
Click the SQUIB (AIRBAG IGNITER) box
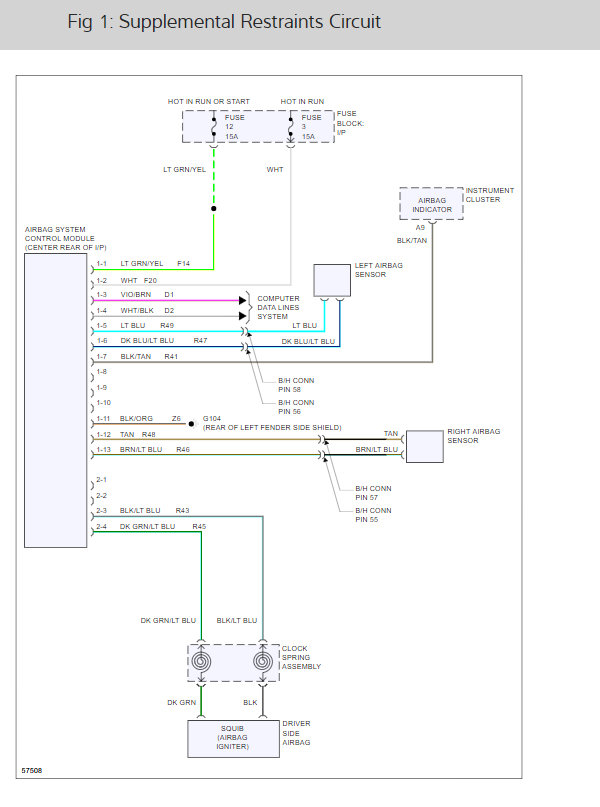coord(233,739)
